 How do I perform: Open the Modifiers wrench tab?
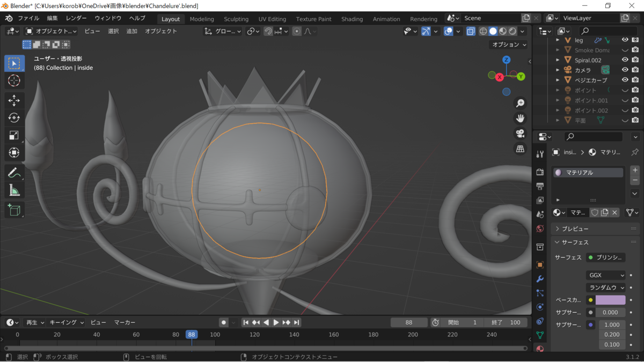point(540,279)
